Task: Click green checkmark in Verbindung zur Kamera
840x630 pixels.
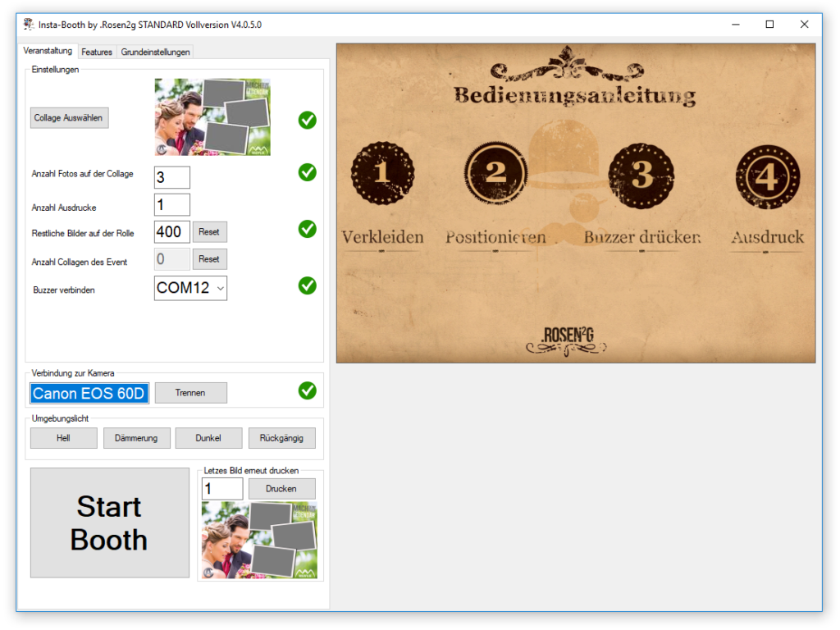Action: (308, 390)
